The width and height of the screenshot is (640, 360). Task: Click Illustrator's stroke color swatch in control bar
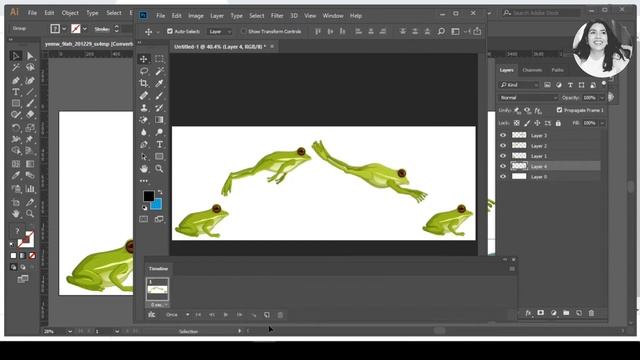(76, 29)
